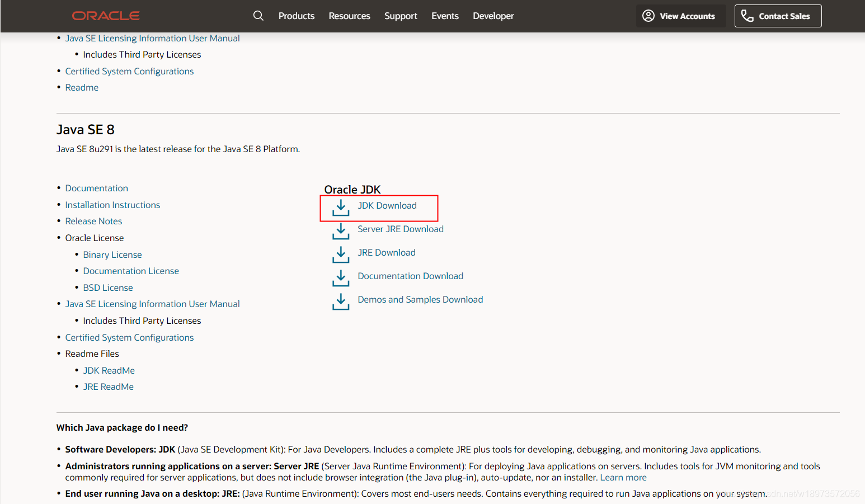The width and height of the screenshot is (865, 504).
Task: Click 'Software Developers: JDK' bold text
Action: coord(120,449)
